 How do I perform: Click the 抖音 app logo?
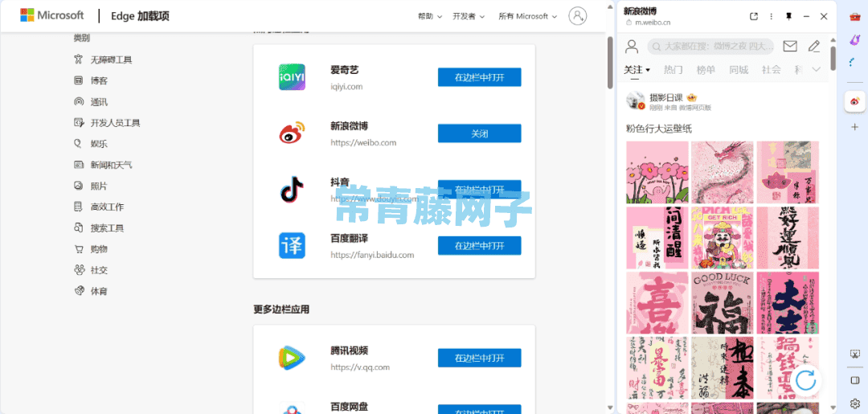(x=292, y=189)
